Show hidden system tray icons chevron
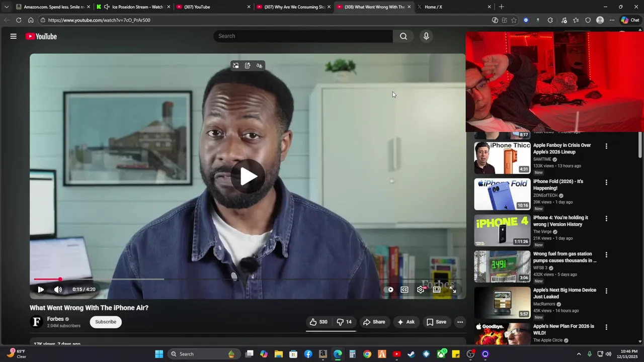The image size is (644, 362). [579, 354]
